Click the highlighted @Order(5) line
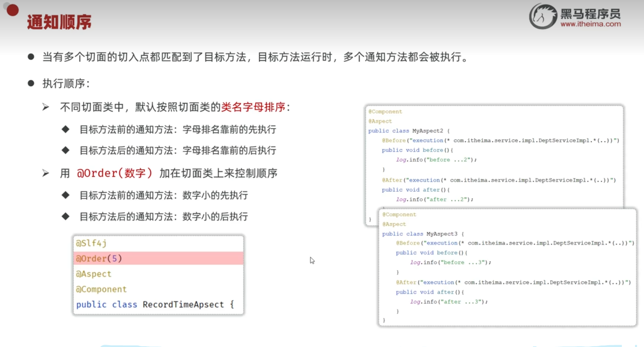This screenshot has width=644, height=347. (99, 258)
